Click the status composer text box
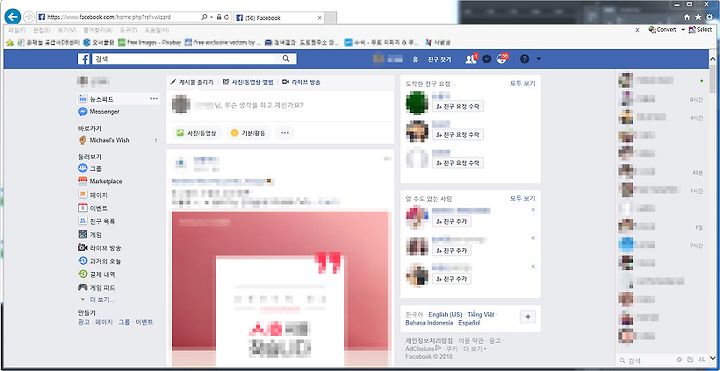The height and width of the screenshot is (371, 720). click(280, 105)
